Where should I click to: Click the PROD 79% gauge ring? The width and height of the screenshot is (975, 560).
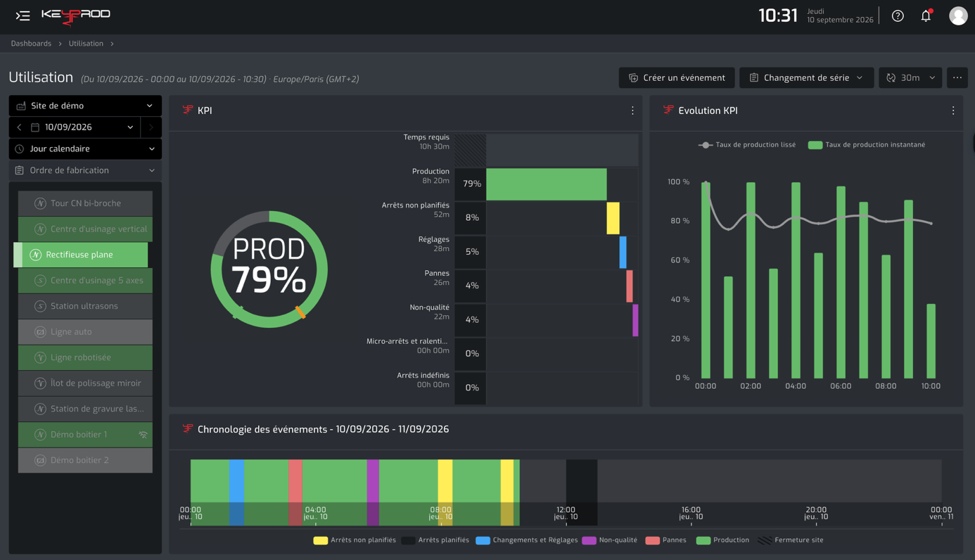click(269, 269)
